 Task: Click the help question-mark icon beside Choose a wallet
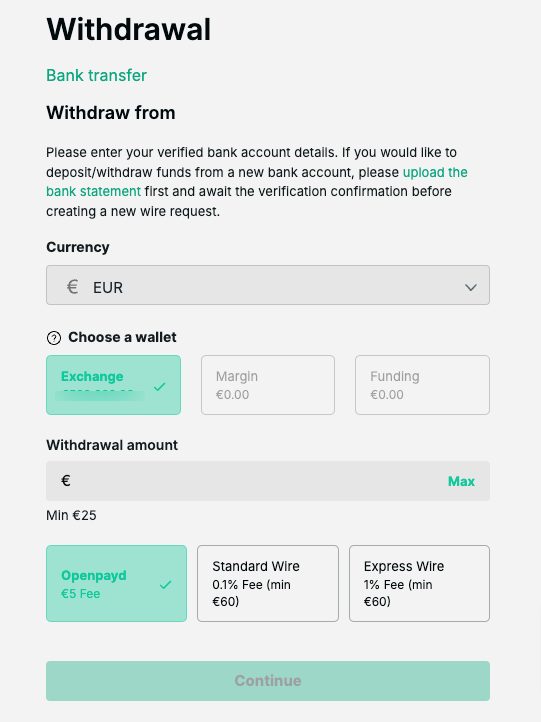coord(54,338)
